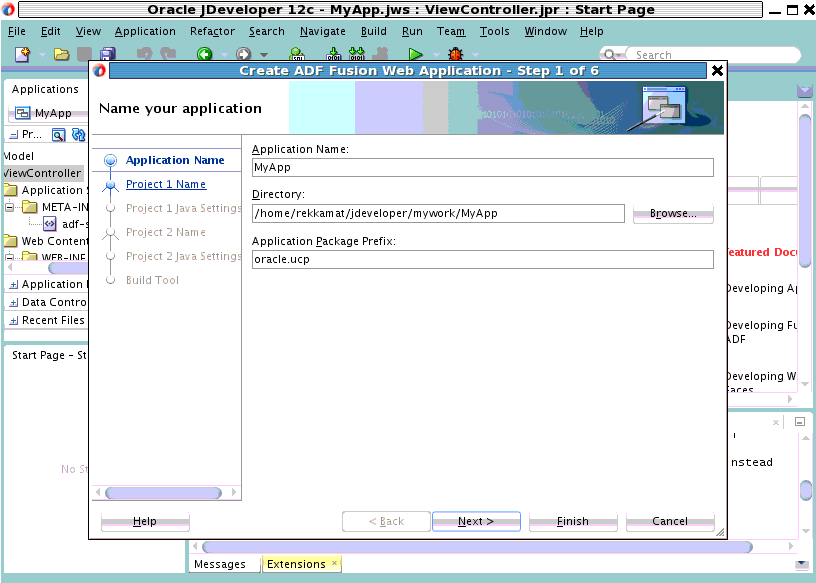The width and height of the screenshot is (816, 583).
Task: Click the MyApp application icon in Applications panel
Action: click(x=22, y=113)
